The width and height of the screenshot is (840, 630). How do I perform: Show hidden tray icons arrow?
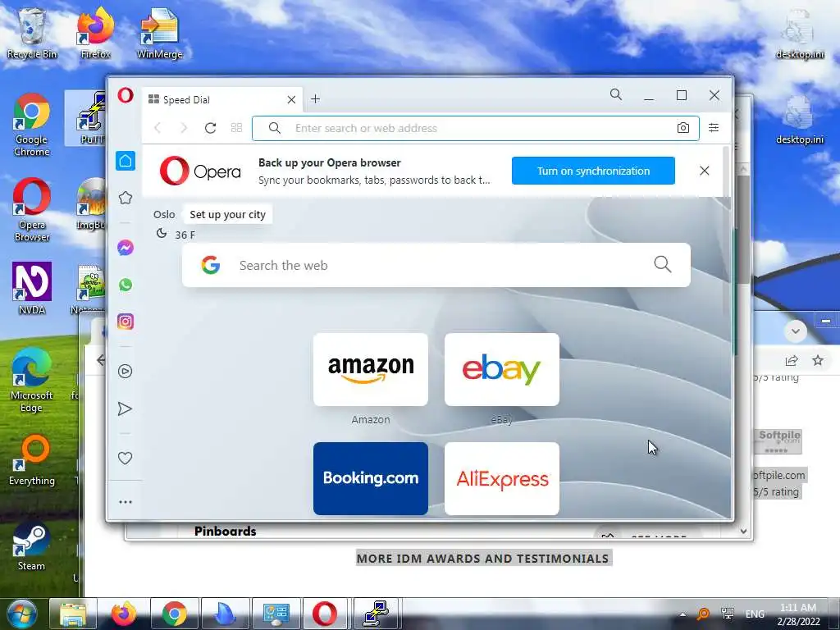pos(682,614)
